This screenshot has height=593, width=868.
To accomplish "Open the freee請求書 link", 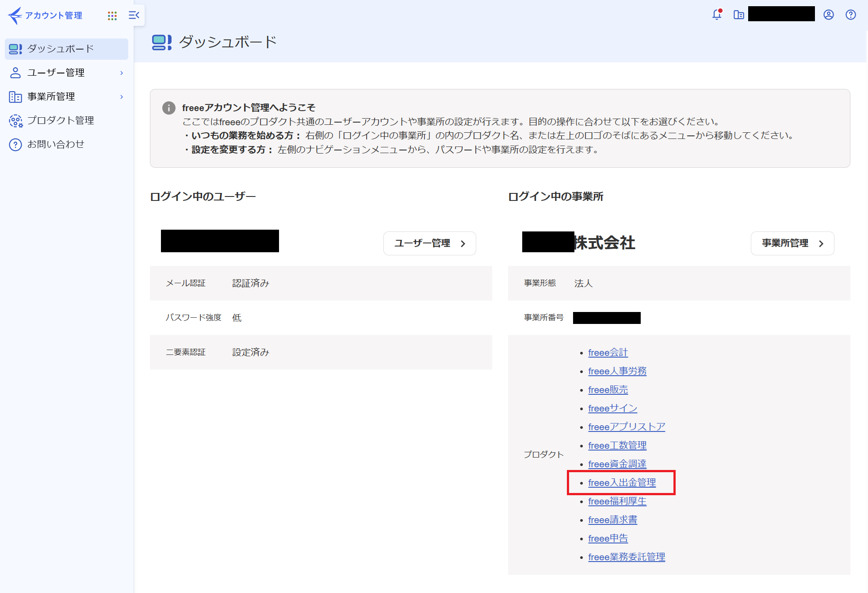I will [x=613, y=520].
